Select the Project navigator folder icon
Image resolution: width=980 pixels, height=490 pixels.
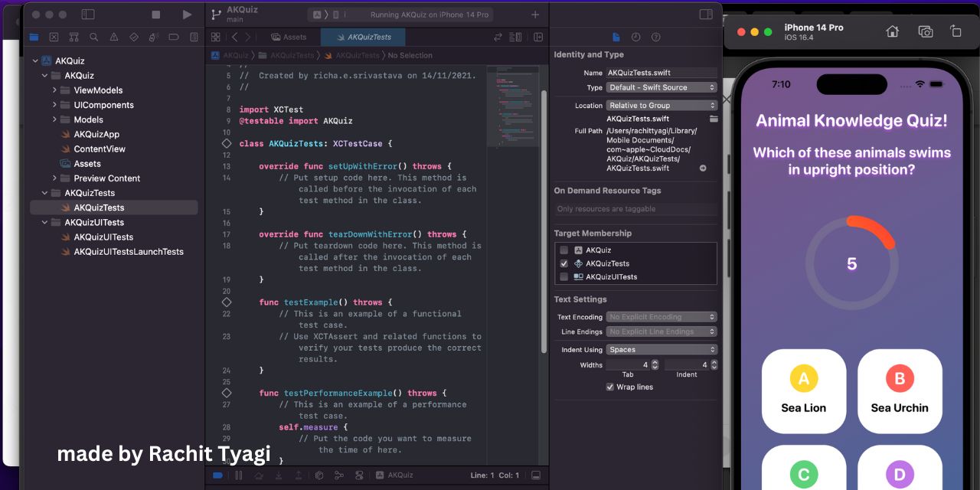[x=34, y=37]
